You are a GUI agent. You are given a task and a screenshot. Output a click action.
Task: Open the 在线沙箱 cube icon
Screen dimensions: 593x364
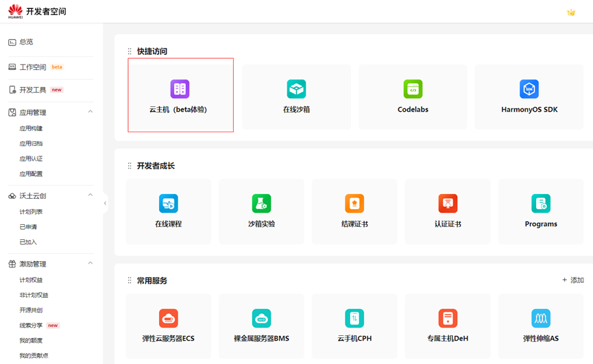coord(296,89)
